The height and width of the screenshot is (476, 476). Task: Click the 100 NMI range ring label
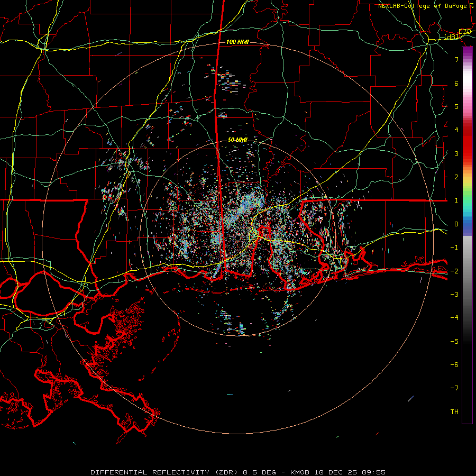coord(237,42)
